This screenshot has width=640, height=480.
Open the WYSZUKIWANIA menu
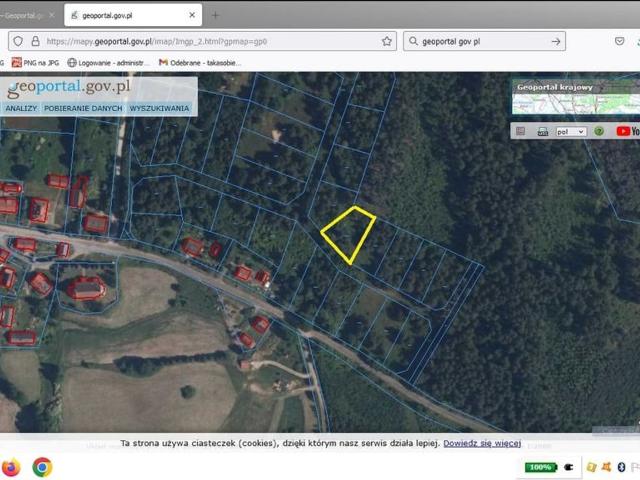tap(159, 107)
